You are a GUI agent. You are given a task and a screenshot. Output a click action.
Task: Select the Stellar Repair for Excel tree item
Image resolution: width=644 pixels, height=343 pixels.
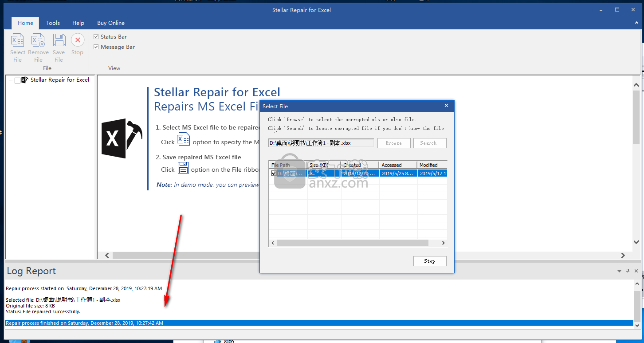60,80
